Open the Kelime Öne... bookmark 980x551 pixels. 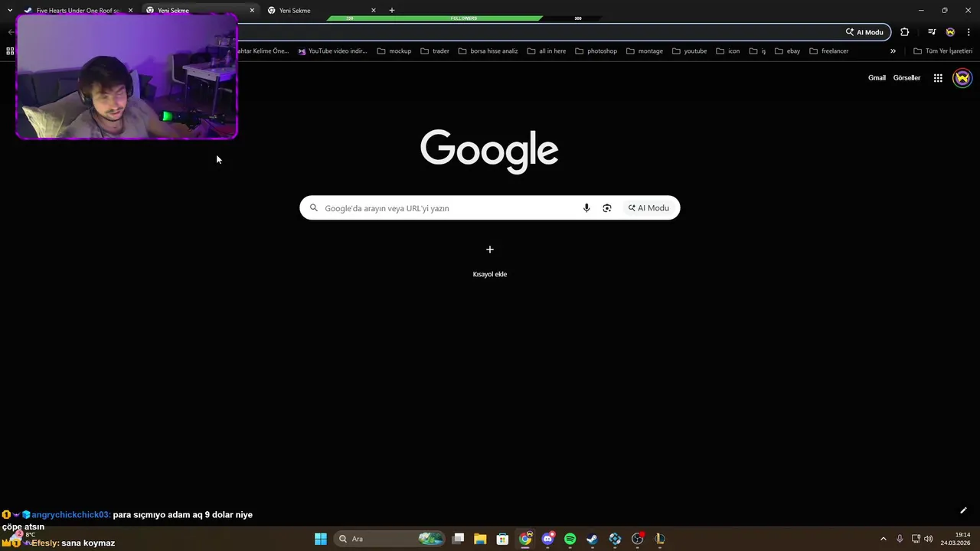[263, 51]
